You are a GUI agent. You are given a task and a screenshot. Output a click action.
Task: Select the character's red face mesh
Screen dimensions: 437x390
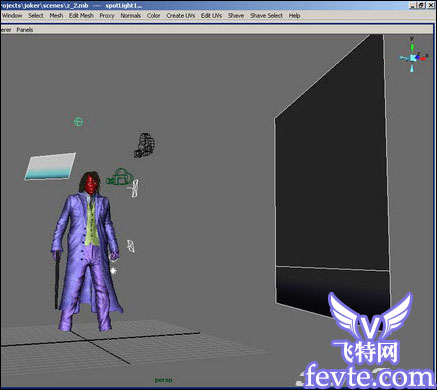click(90, 185)
